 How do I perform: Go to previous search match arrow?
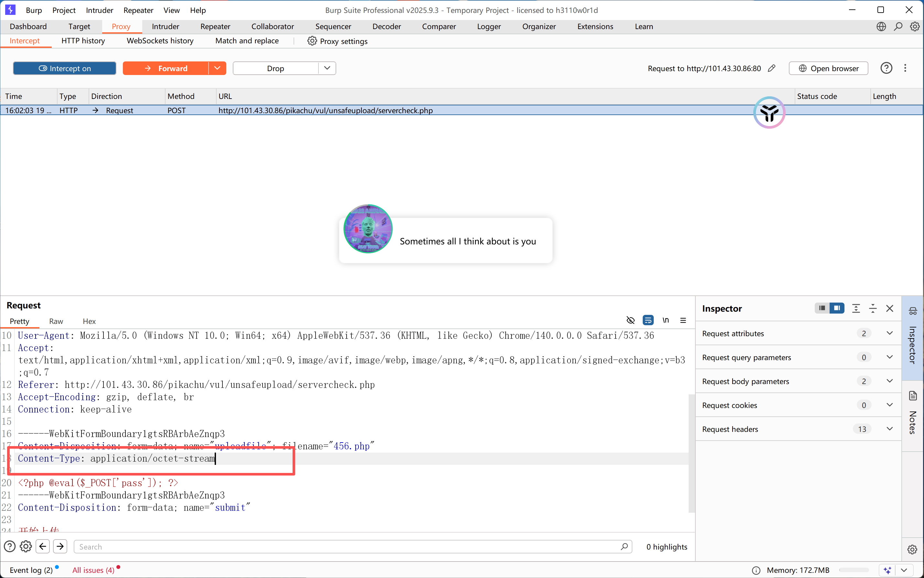click(x=43, y=546)
